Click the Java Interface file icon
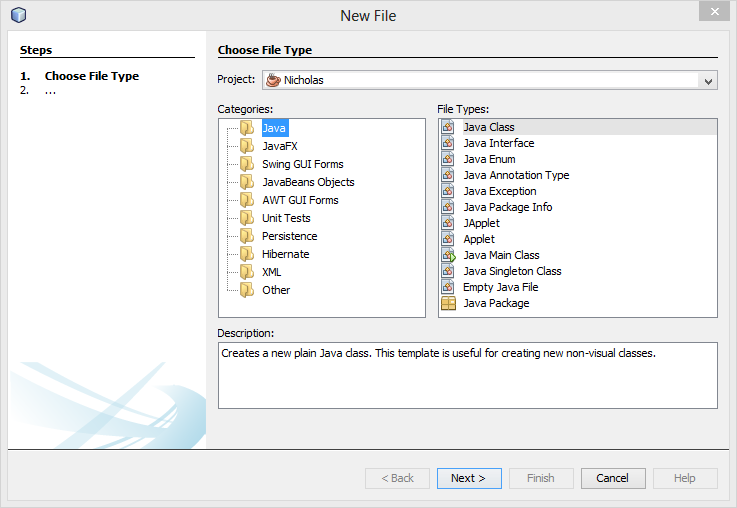 click(448, 143)
